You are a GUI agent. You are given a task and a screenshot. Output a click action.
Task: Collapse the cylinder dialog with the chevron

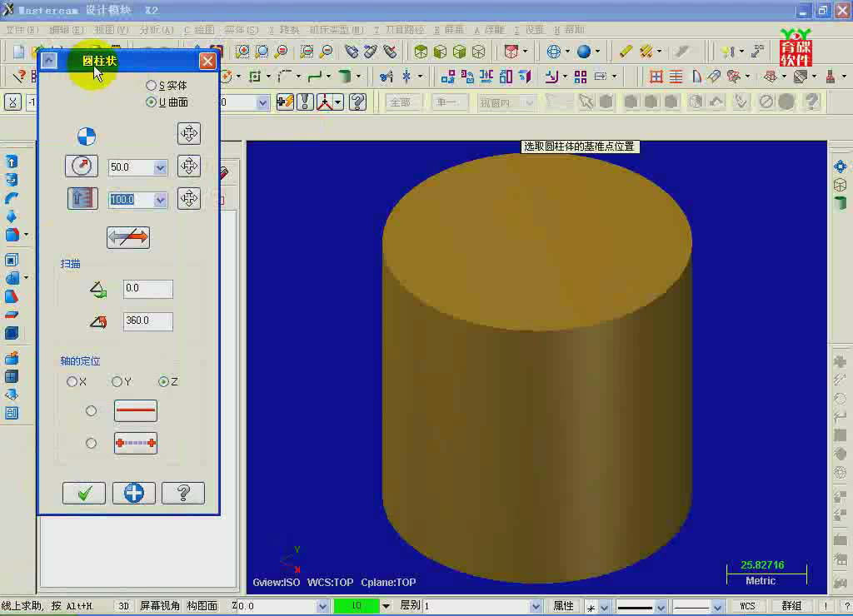click(49, 60)
